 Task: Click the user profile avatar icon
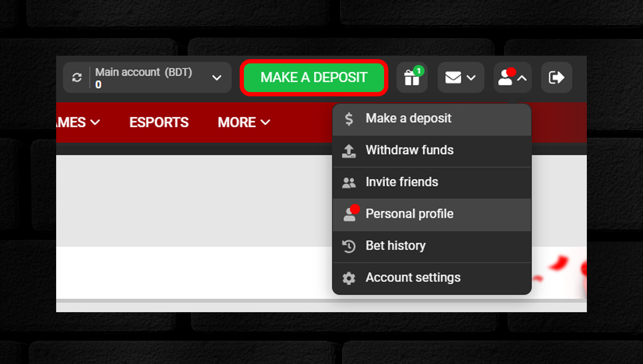click(506, 77)
